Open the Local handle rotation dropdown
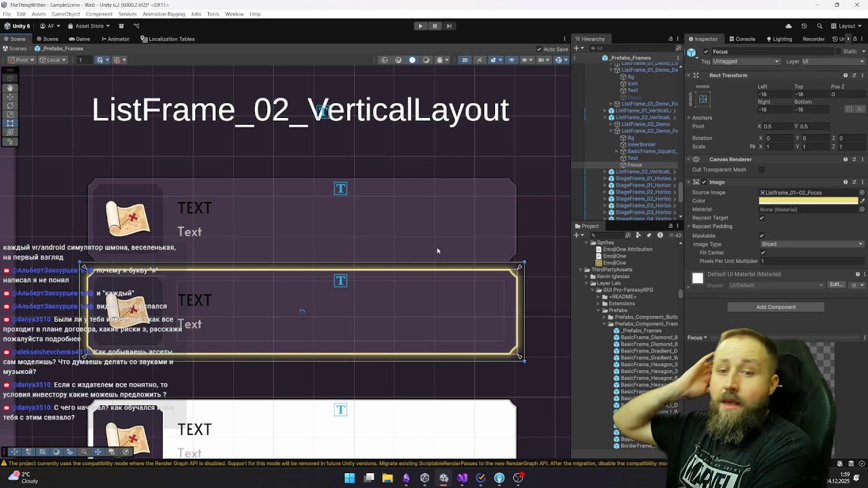 pyautogui.click(x=54, y=60)
